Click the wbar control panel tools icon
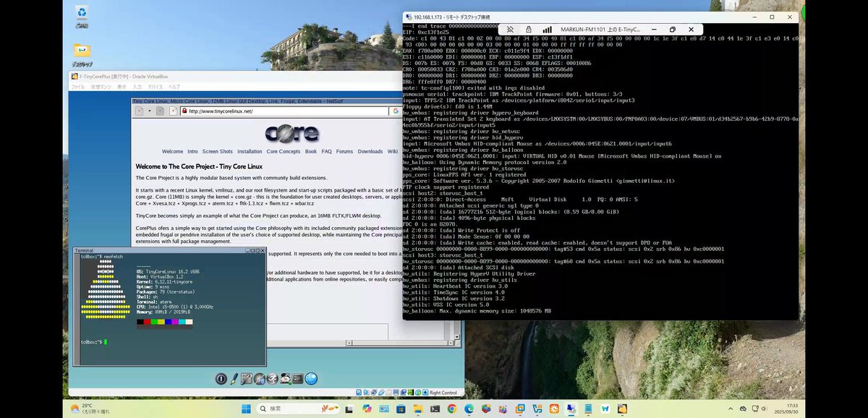This screenshot has width=868, height=418. tap(247, 379)
